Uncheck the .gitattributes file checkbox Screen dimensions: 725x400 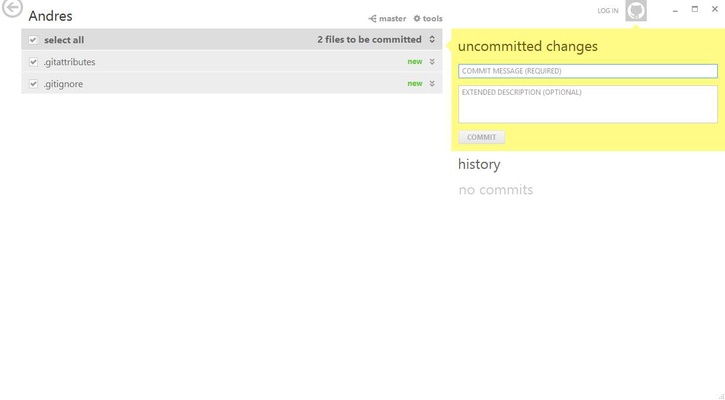tap(33, 62)
